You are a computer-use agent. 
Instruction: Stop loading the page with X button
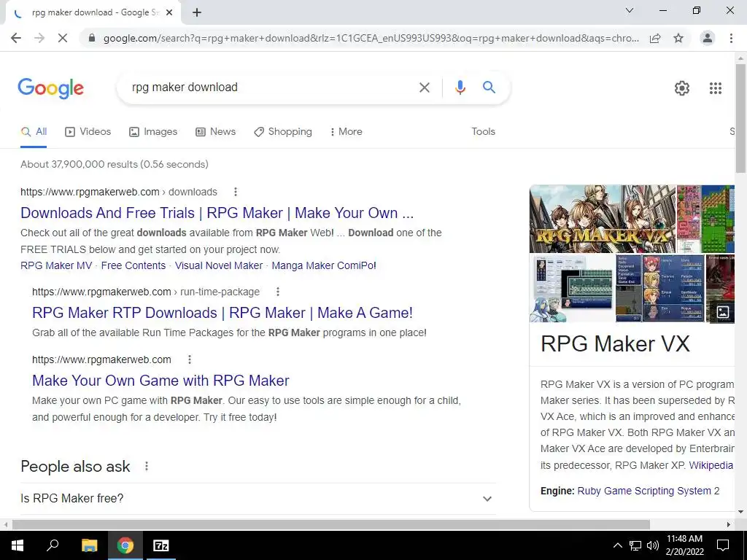click(63, 38)
